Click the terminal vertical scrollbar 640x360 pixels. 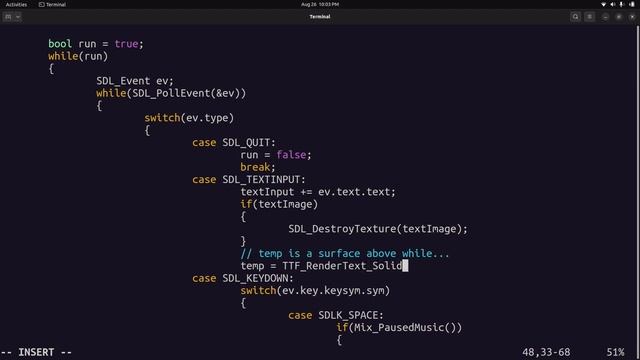pos(638,192)
